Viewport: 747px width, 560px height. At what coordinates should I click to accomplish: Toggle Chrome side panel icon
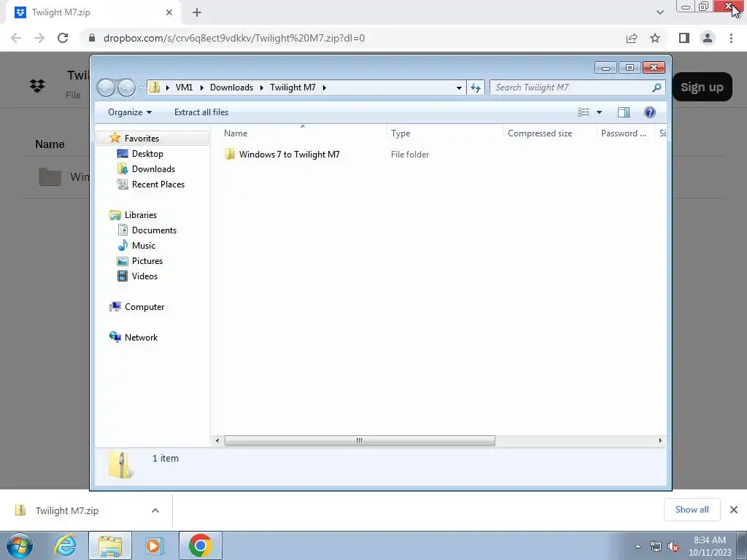coord(684,38)
